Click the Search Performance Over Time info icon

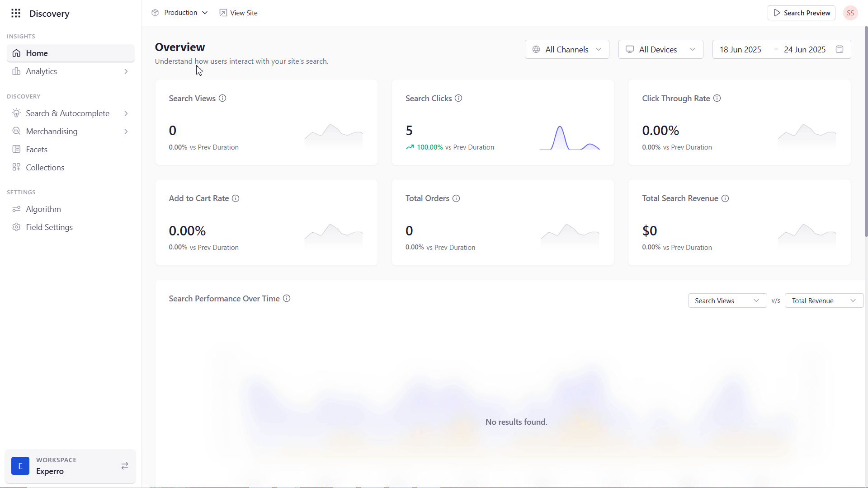coord(287,299)
